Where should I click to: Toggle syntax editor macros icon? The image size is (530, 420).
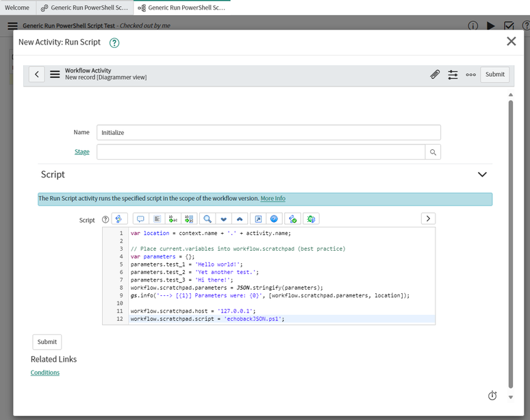click(x=119, y=219)
